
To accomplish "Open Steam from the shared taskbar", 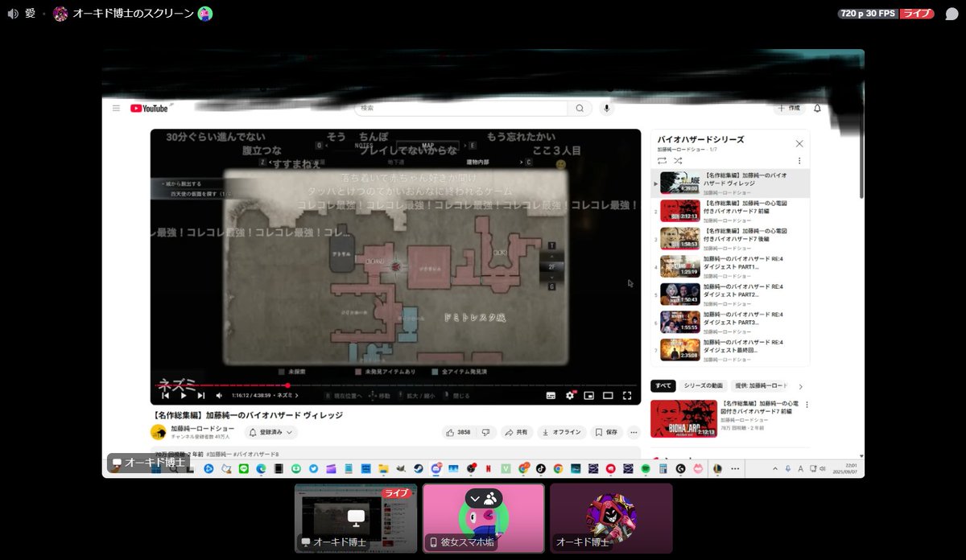I will coord(418,468).
